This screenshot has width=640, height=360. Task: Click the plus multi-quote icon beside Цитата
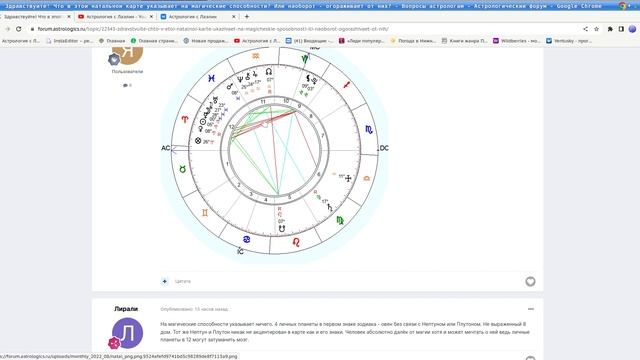[164, 281]
